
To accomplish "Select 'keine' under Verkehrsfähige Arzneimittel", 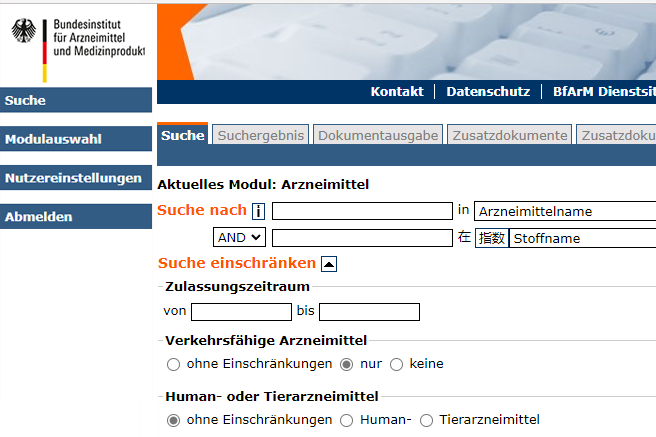I will coord(397,364).
